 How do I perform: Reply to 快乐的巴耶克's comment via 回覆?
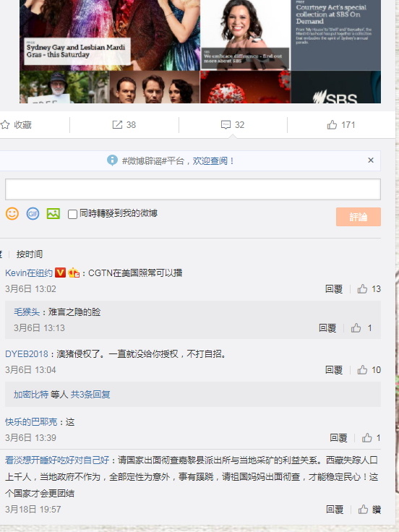[x=338, y=438]
